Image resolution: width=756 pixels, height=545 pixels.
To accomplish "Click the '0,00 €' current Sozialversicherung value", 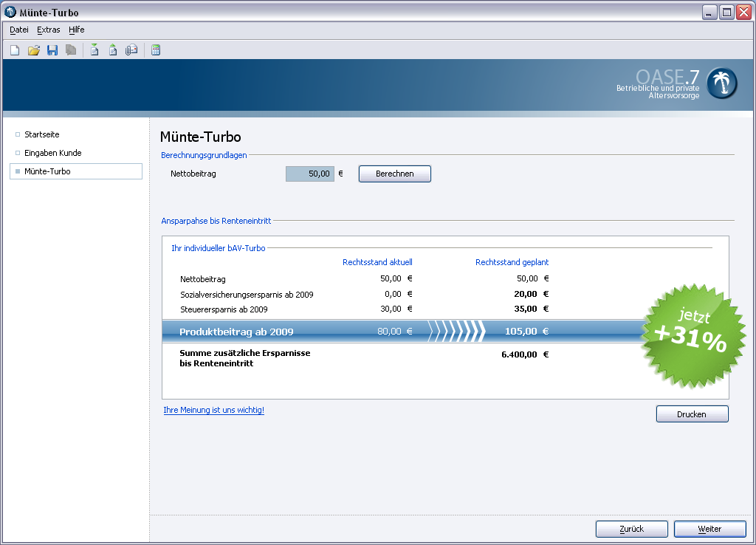I will pos(399,294).
